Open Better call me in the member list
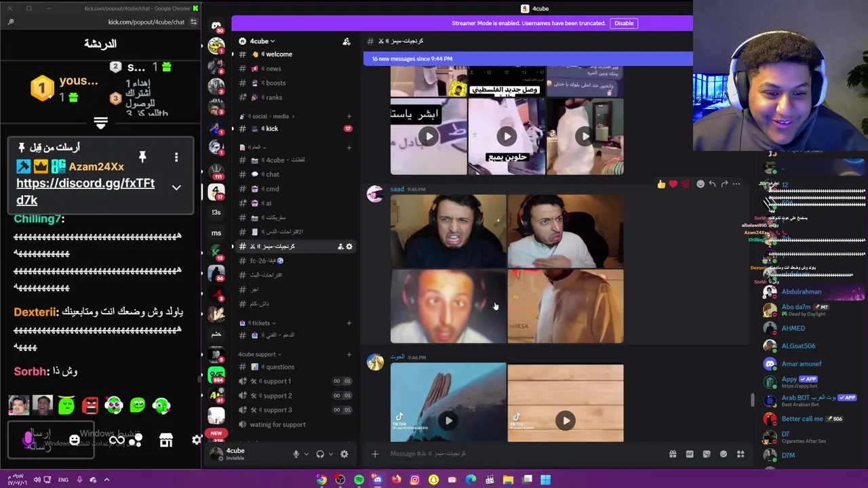868x488 pixels. tap(802, 419)
